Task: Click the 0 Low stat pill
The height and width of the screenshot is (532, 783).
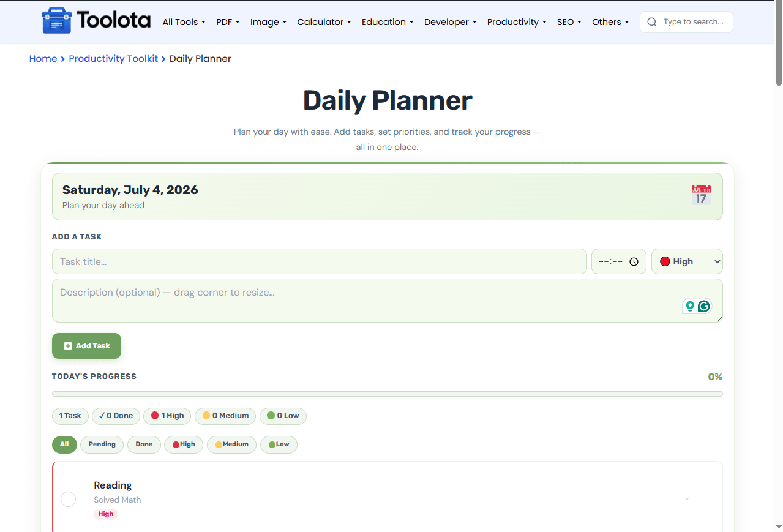Action: tap(283, 416)
